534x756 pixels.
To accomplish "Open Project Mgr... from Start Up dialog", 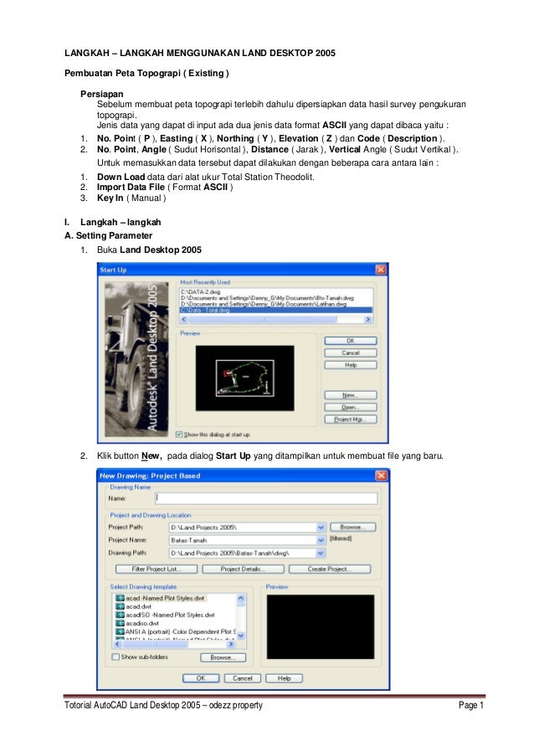I will coord(351,419).
